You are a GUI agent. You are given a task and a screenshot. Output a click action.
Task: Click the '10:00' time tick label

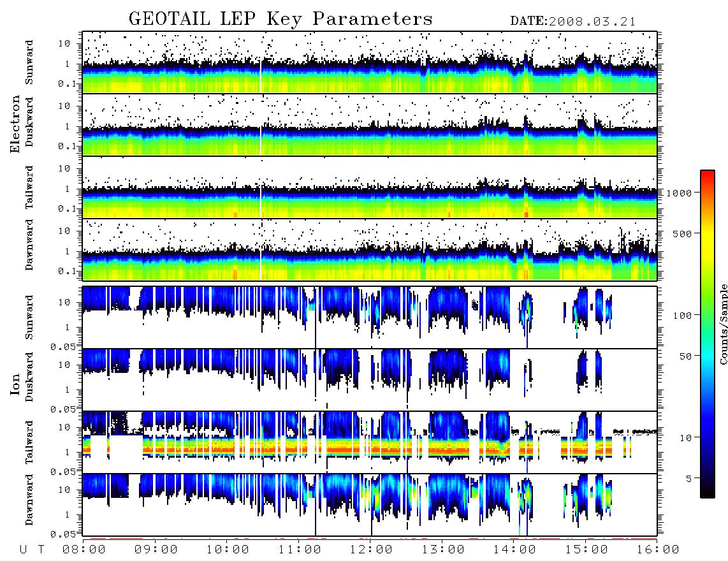(x=228, y=550)
